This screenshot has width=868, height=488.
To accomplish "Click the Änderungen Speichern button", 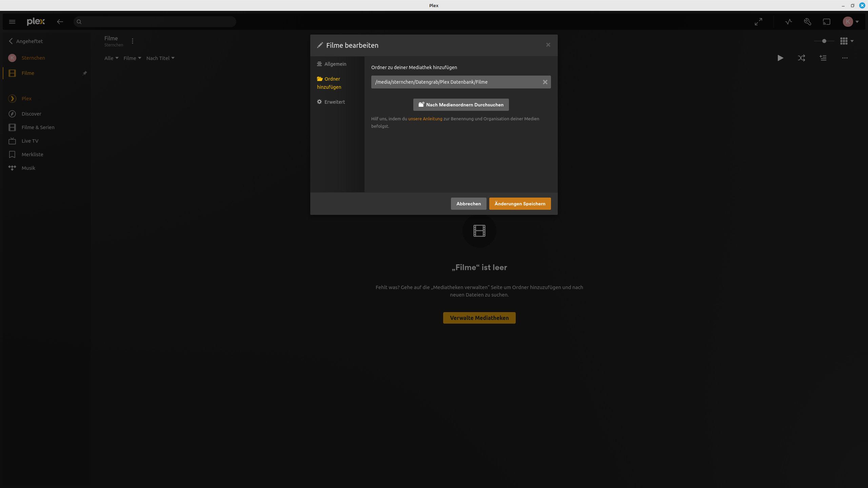I will (520, 204).
